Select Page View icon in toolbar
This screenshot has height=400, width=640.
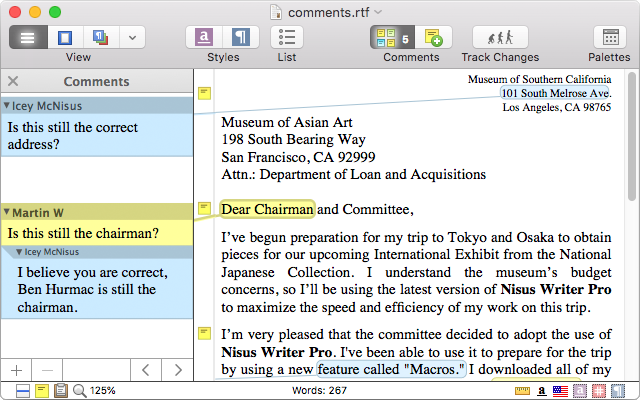(x=65, y=38)
